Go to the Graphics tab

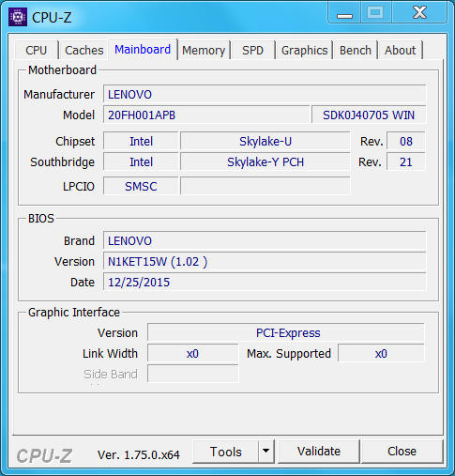click(304, 50)
